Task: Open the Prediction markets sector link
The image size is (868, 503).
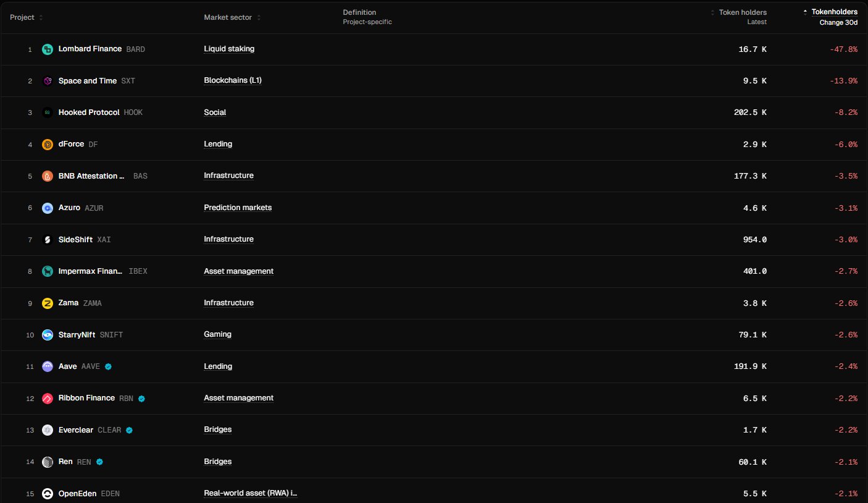Action: 238,208
